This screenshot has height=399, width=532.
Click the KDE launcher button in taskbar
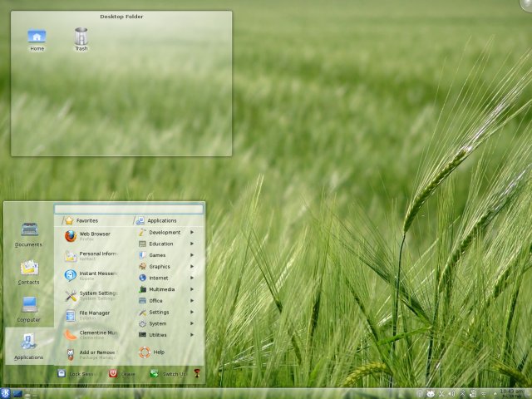pos(7,393)
